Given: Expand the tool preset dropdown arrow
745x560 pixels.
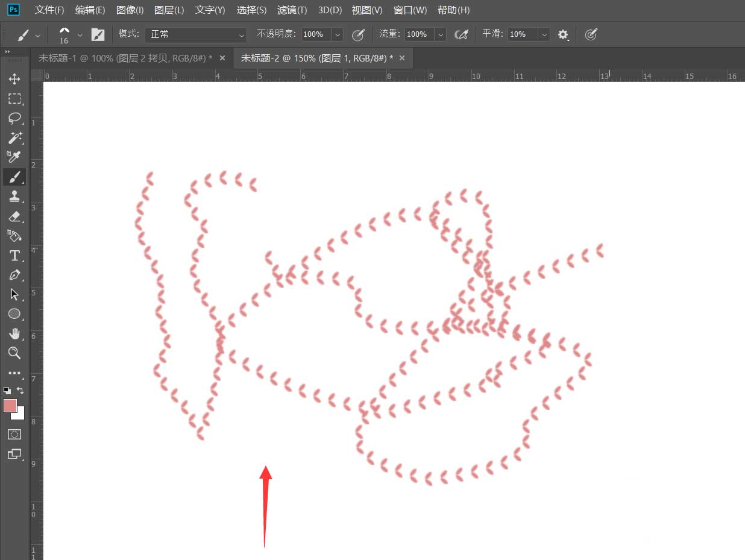Looking at the screenshot, I should (x=38, y=35).
